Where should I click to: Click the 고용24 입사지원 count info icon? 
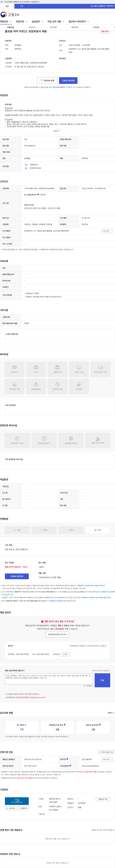pos(100,725)
